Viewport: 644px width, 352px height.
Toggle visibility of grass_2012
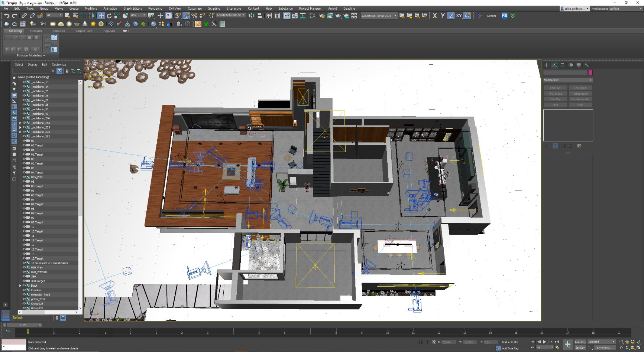(x=24, y=299)
